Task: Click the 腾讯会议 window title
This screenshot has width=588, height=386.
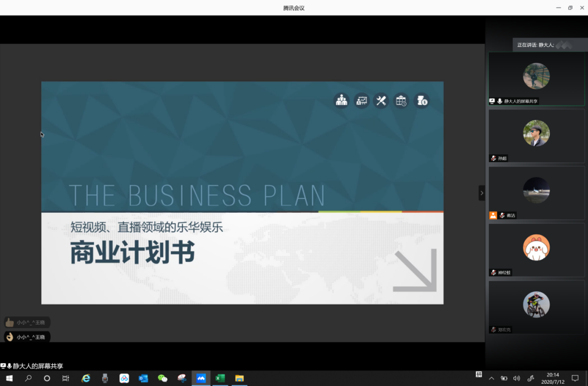Action: click(x=293, y=8)
